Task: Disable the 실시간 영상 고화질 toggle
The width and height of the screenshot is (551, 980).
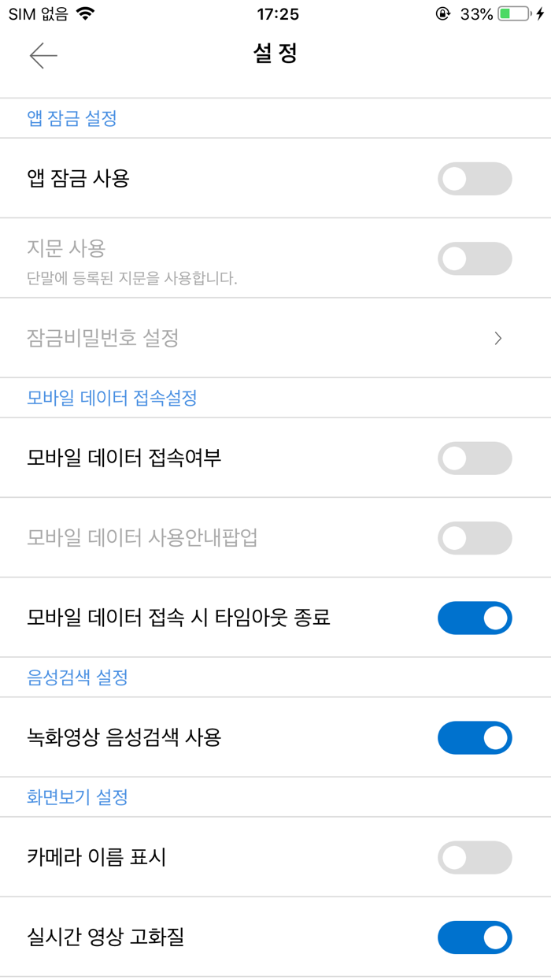Action: (475, 938)
